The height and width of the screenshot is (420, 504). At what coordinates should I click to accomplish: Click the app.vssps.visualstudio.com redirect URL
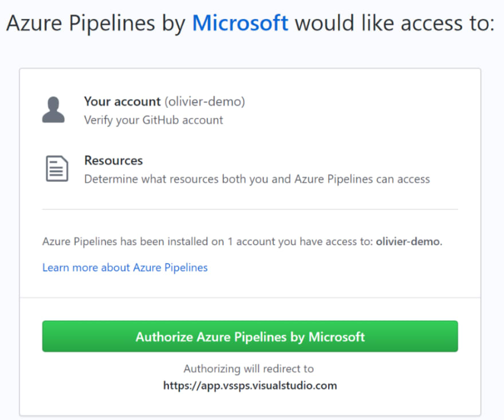tap(250, 386)
